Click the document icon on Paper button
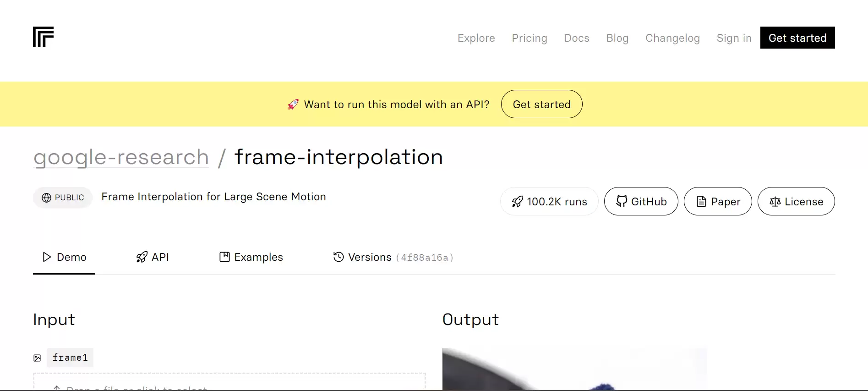Viewport: 868px width, 391px height. (x=701, y=201)
